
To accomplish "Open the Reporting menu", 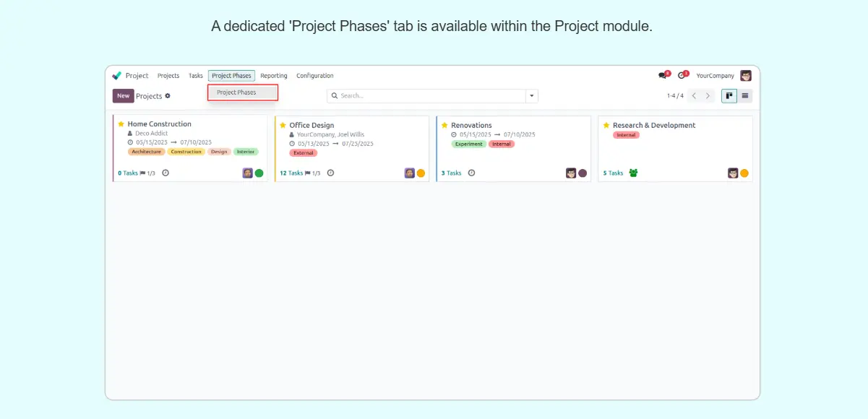I will 274,76.
